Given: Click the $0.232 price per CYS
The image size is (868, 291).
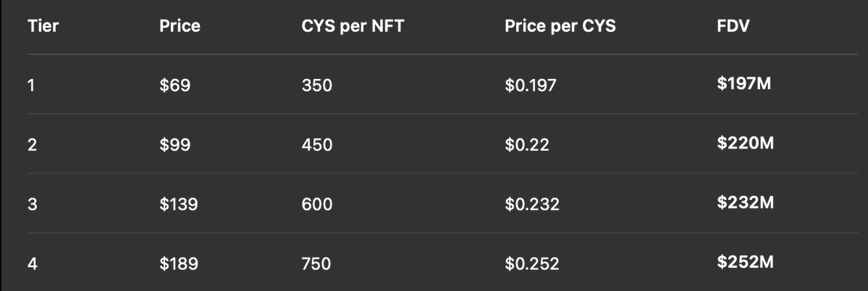Looking at the screenshot, I should pyautogui.click(x=532, y=204).
